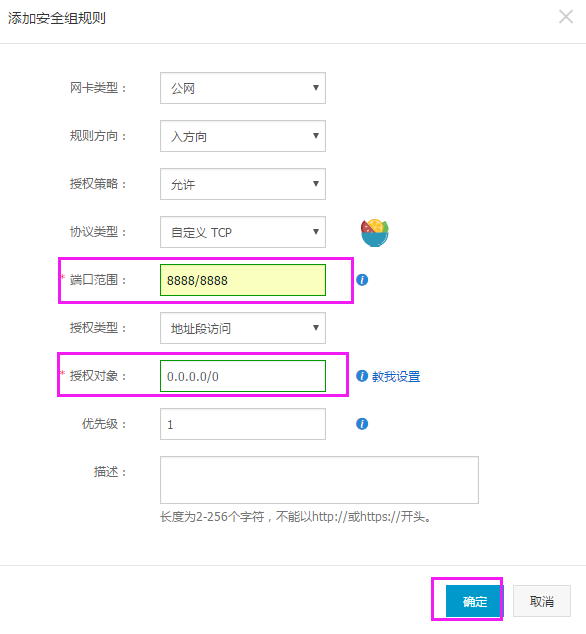Open the 教我设置 help link
Screen dimensions: 586x634
[x=396, y=376]
